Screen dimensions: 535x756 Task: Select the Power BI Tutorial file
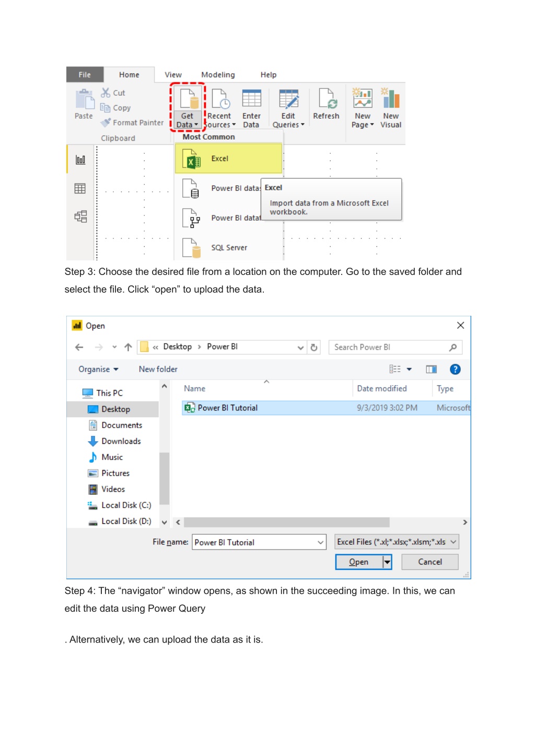[325, 408]
